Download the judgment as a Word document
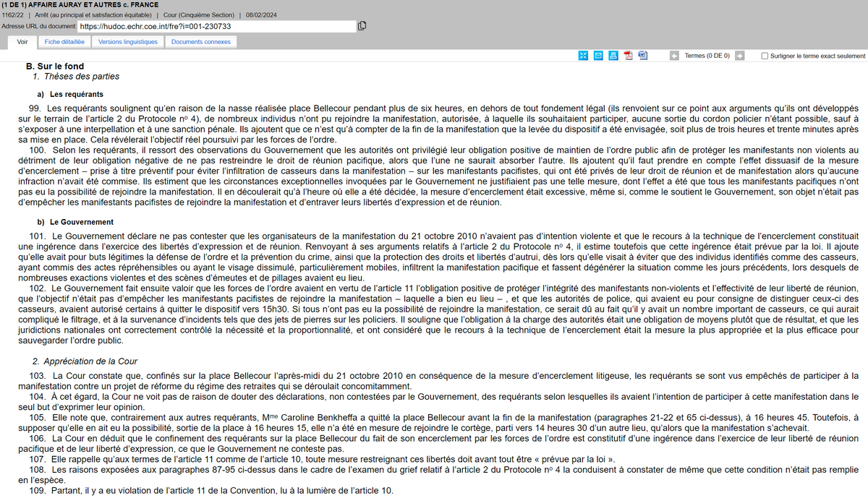The width and height of the screenshot is (868, 501). pos(643,56)
